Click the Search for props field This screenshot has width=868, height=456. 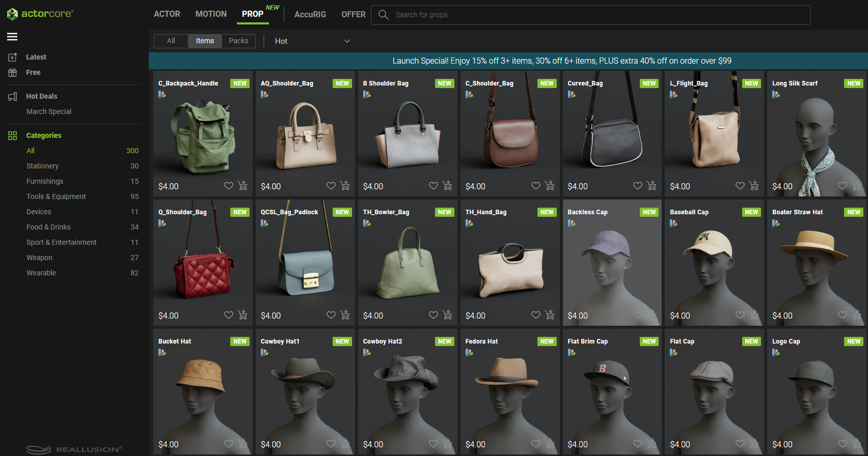coord(591,15)
